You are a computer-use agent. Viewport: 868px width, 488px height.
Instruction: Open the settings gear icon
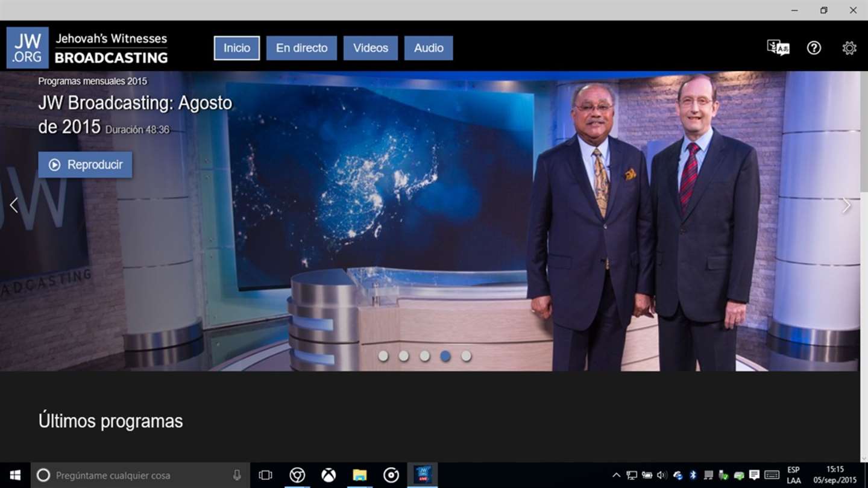click(x=849, y=48)
